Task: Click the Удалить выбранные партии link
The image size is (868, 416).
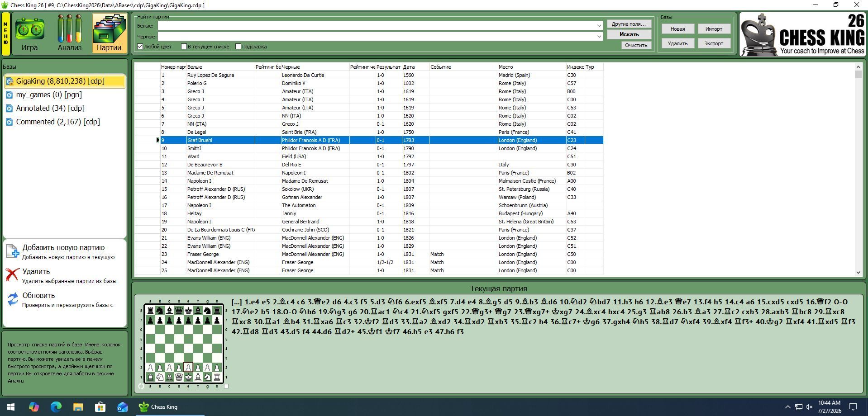Action: pyautogui.click(x=69, y=281)
